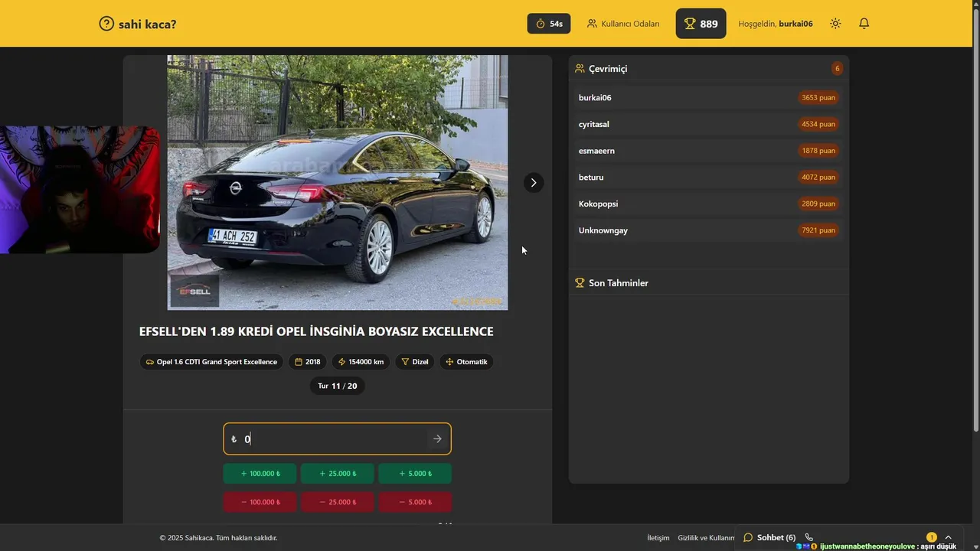Click the EFSELL dealer logo on photo

(x=194, y=291)
